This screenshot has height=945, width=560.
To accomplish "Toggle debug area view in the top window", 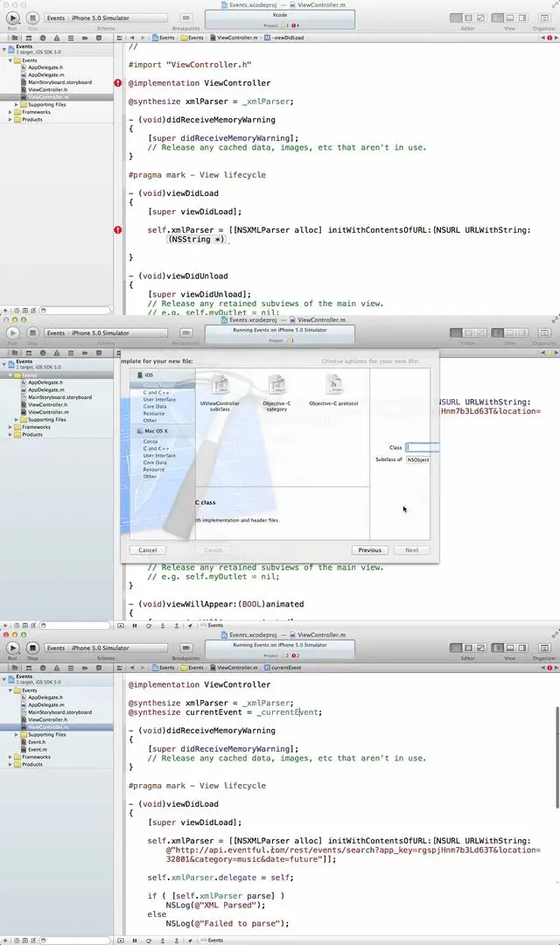I will (510, 18).
